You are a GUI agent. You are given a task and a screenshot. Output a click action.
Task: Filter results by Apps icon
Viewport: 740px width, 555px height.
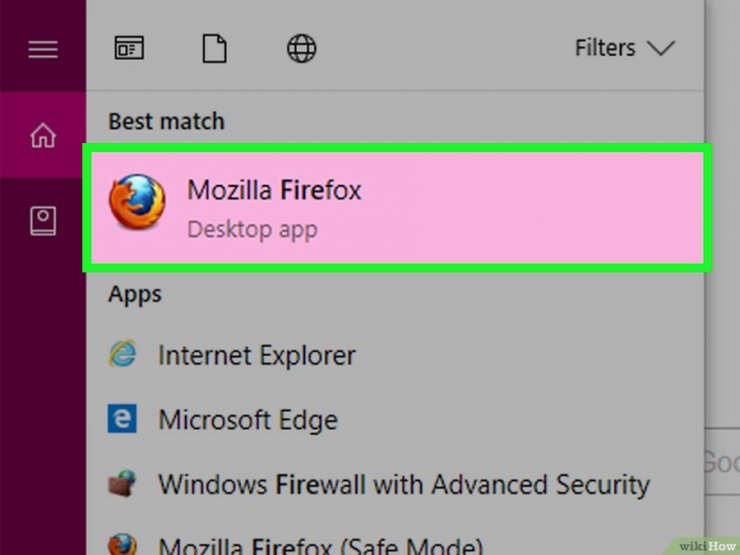click(130, 48)
